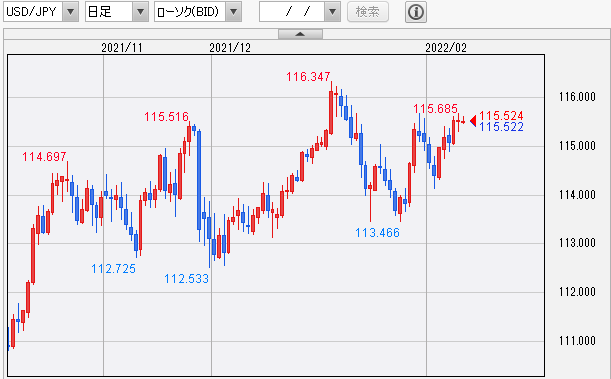Click the 2021/12 date axis label
Image resolution: width=611 pixels, height=379 pixels.
(230, 48)
